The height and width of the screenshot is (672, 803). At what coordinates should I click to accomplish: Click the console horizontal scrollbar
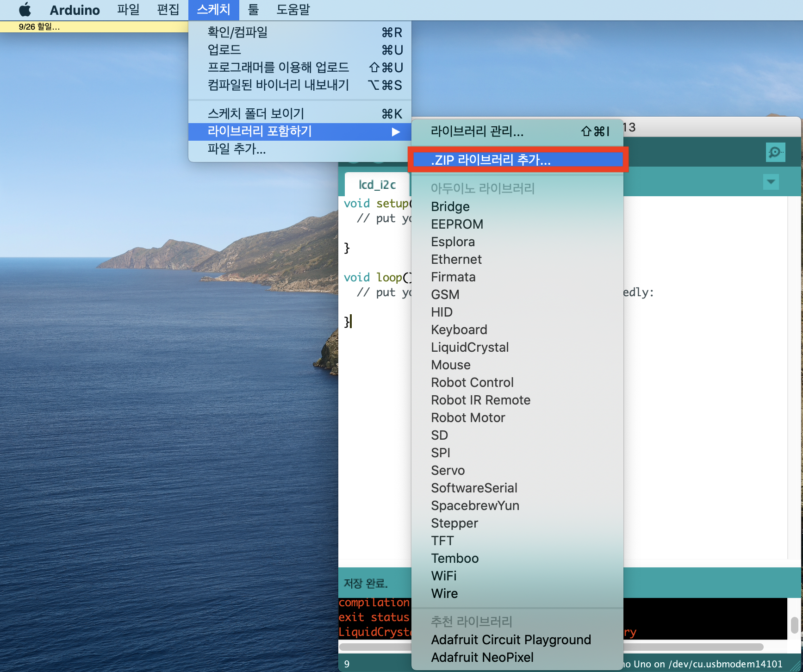551,647
